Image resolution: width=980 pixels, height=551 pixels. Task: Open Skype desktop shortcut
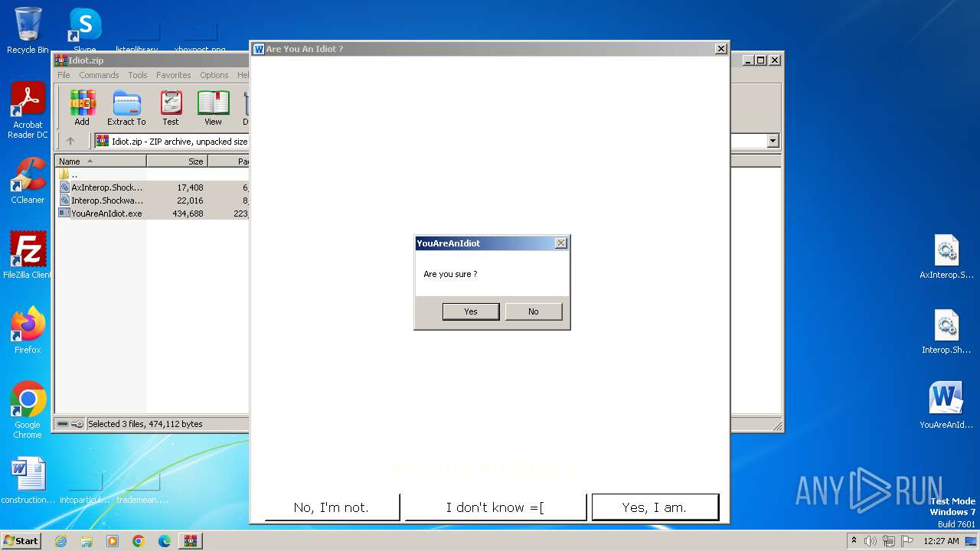(x=85, y=31)
